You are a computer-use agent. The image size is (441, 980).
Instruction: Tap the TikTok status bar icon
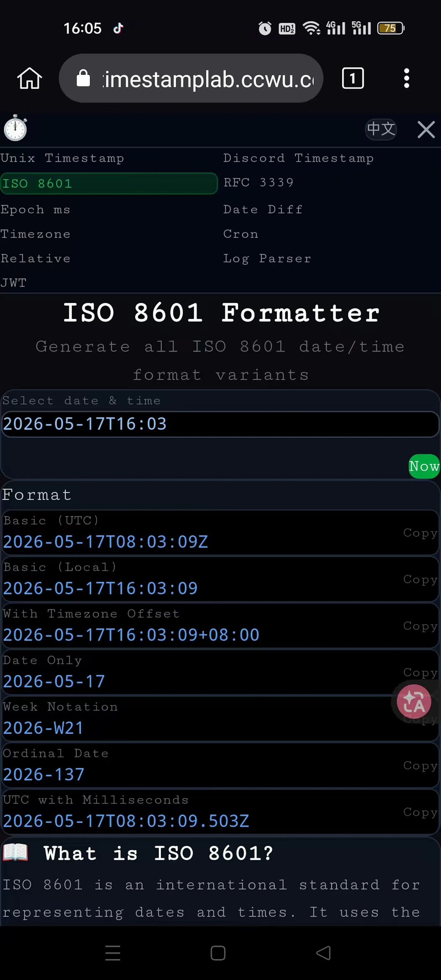pos(118,28)
